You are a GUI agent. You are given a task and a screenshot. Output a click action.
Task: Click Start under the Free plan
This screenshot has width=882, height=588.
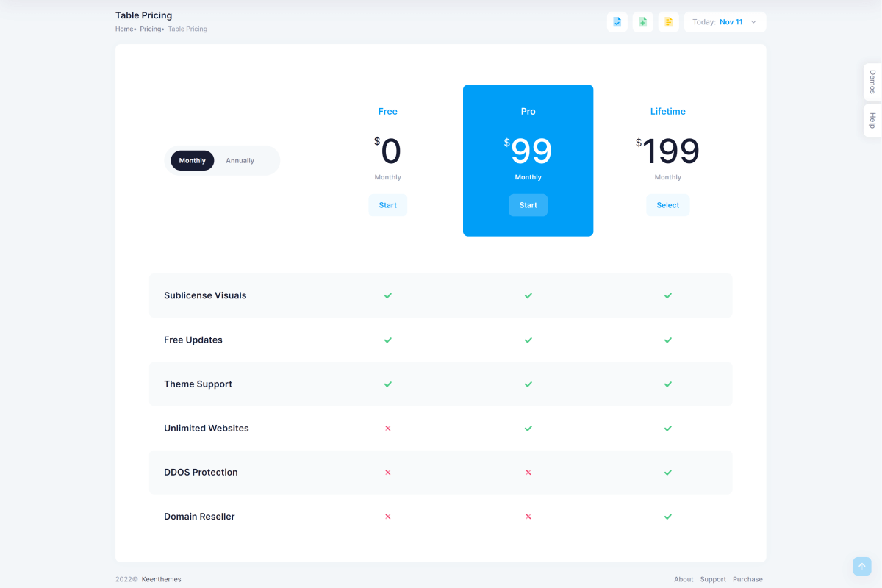[387, 205]
